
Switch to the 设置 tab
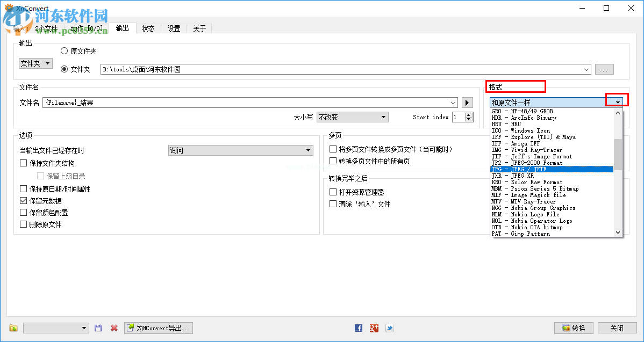click(x=174, y=28)
